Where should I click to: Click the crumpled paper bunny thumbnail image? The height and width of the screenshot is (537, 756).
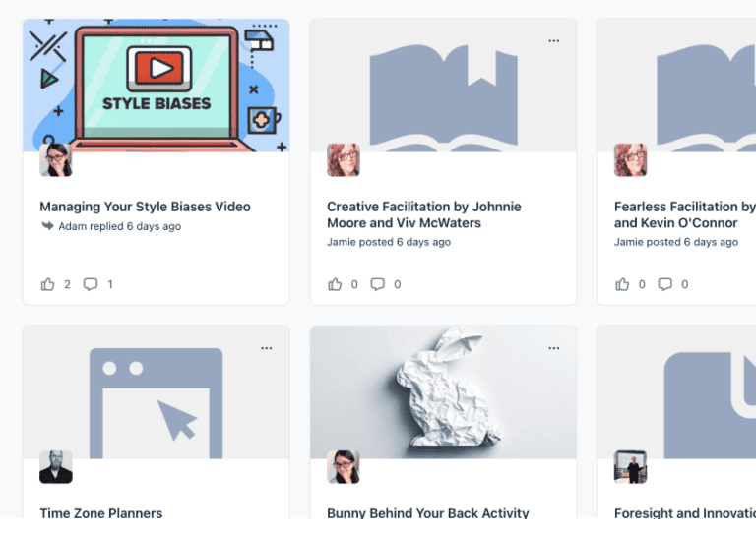click(x=442, y=393)
